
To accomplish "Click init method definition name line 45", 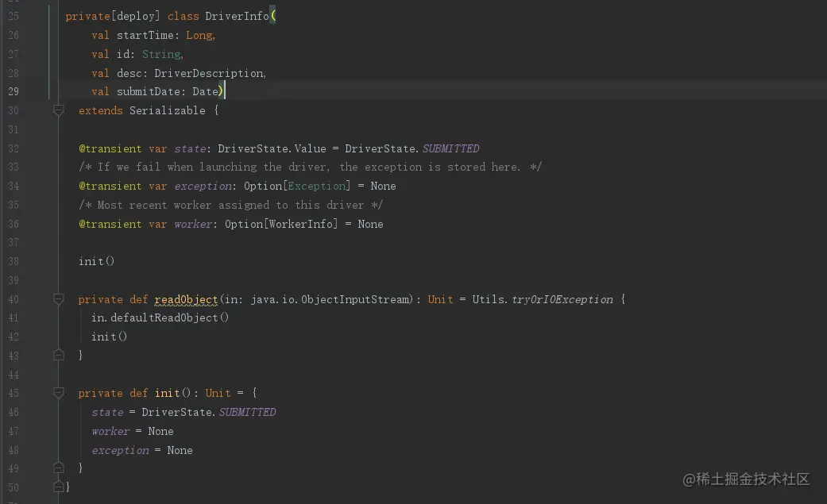I will click(x=167, y=394).
